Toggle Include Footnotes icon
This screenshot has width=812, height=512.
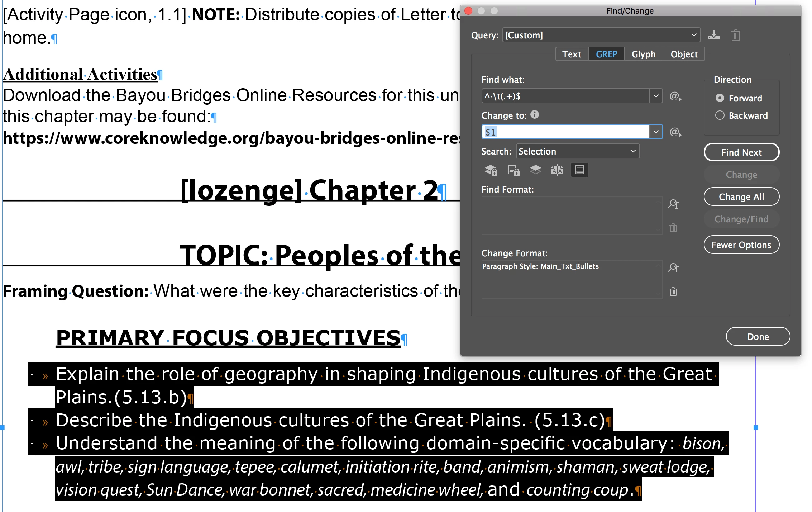(579, 170)
